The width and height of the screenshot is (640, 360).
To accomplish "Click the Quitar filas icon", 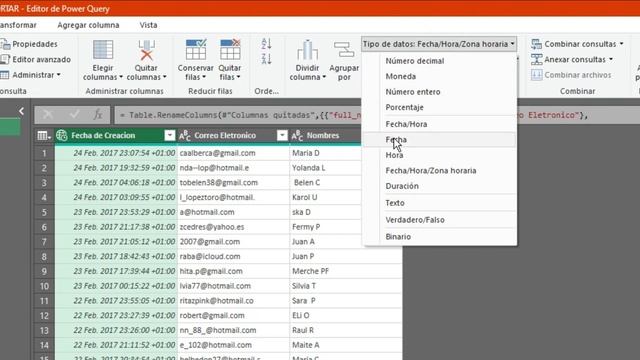I will (230, 50).
